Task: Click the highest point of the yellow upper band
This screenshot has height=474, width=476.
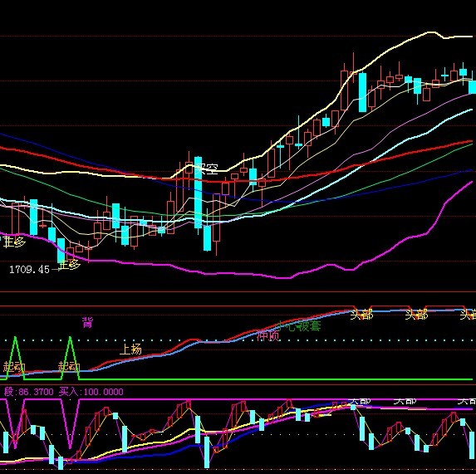Action: coord(429,32)
